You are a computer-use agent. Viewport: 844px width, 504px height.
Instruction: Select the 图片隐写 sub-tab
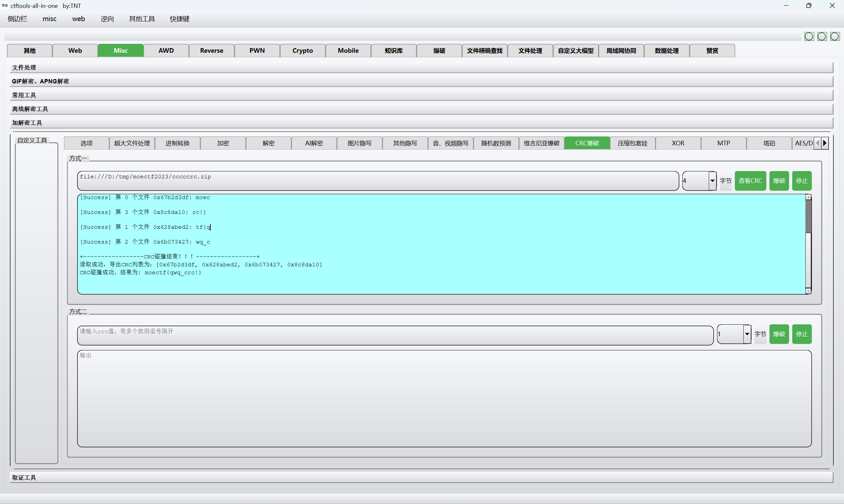point(360,143)
